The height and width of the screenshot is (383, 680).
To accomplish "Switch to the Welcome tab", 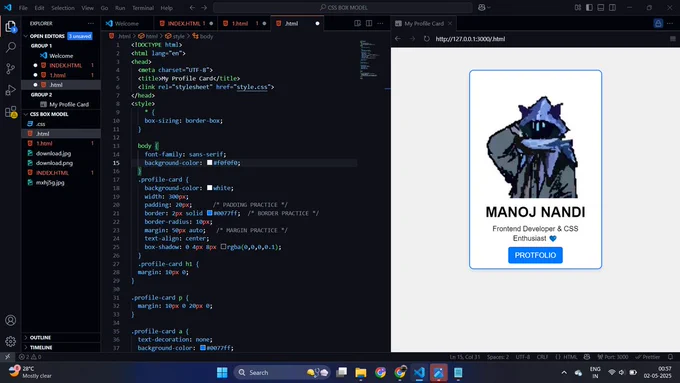I will (126, 23).
